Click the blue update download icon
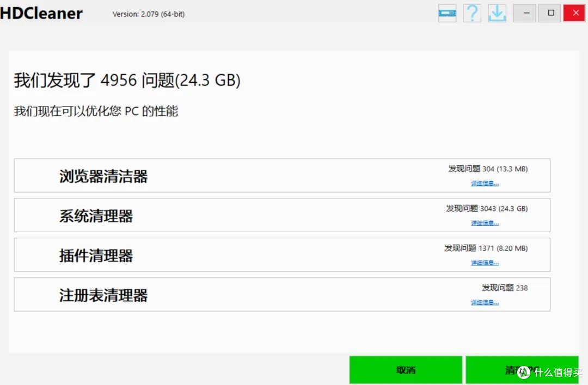Image resolution: width=588 pixels, height=385 pixels. click(x=497, y=13)
